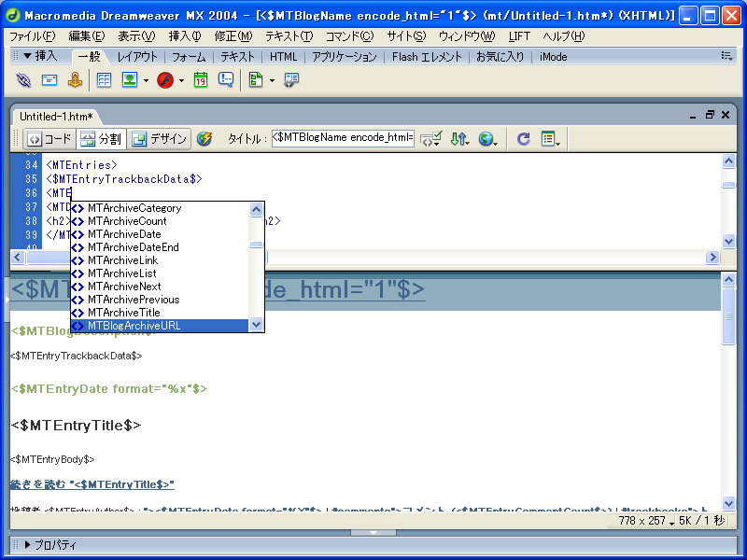Switch to the Layout insert tab
747x560 pixels.
[137, 57]
